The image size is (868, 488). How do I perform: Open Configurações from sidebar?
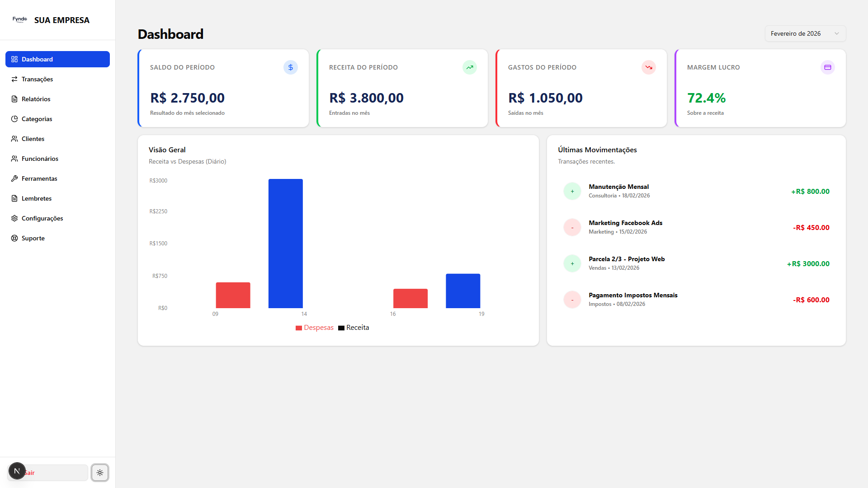[x=42, y=218]
